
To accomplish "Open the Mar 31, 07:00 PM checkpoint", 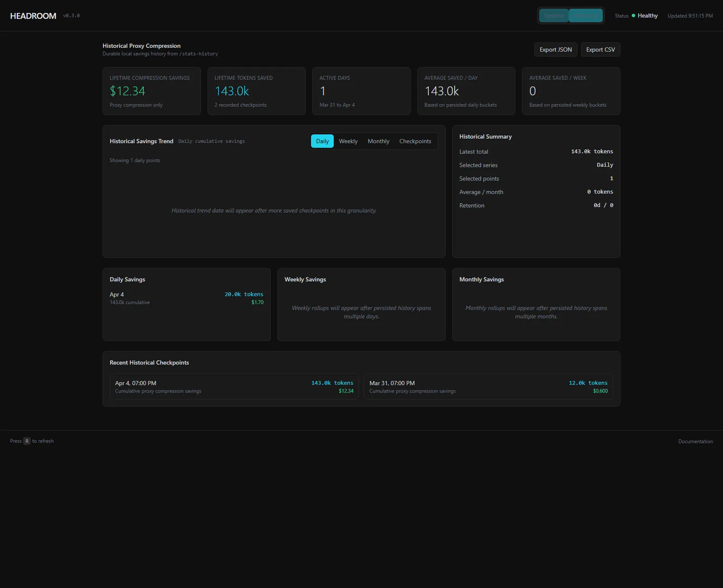I will [488, 387].
